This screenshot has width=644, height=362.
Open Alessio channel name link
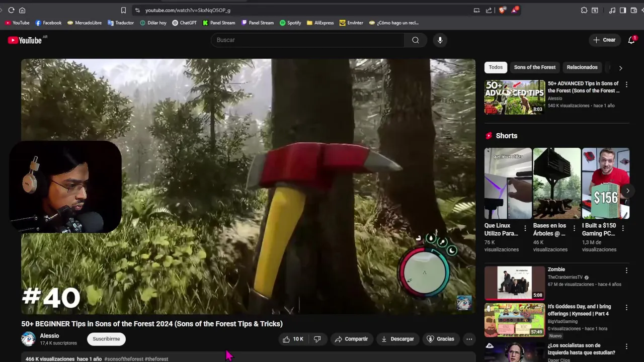point(49,336)
